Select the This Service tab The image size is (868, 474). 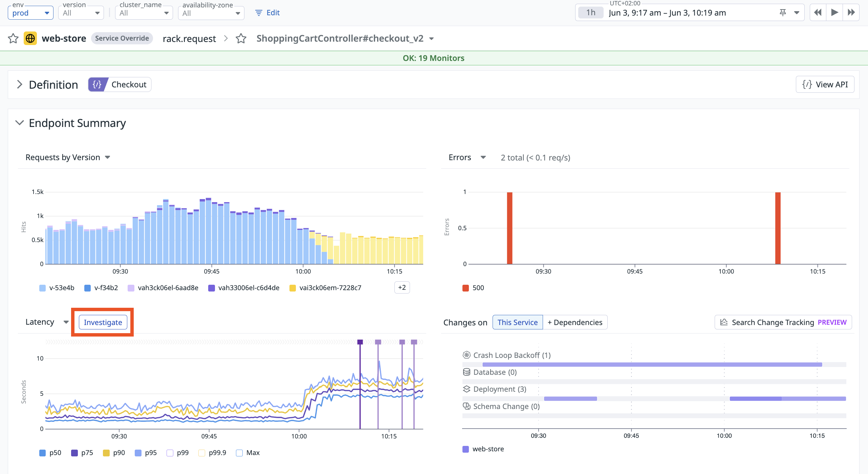click(517, 322)
